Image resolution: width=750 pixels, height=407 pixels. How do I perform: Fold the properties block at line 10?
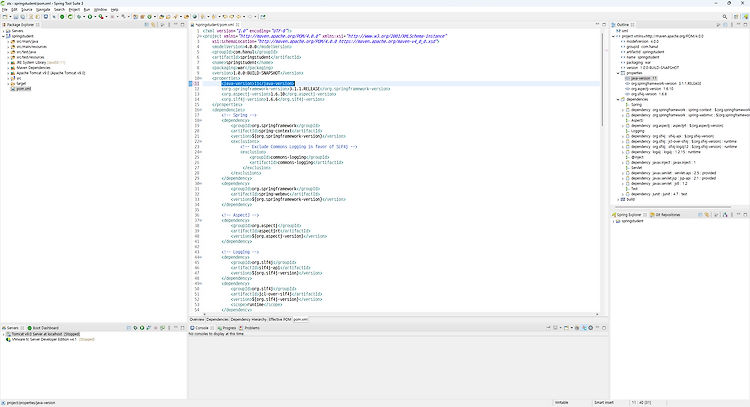click(x=200, y=78)
